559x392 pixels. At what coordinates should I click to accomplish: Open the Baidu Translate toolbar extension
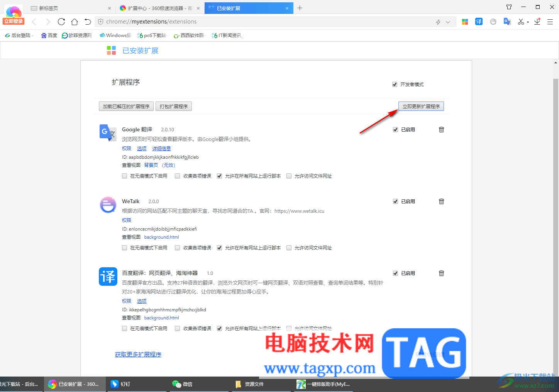[479, 22]
